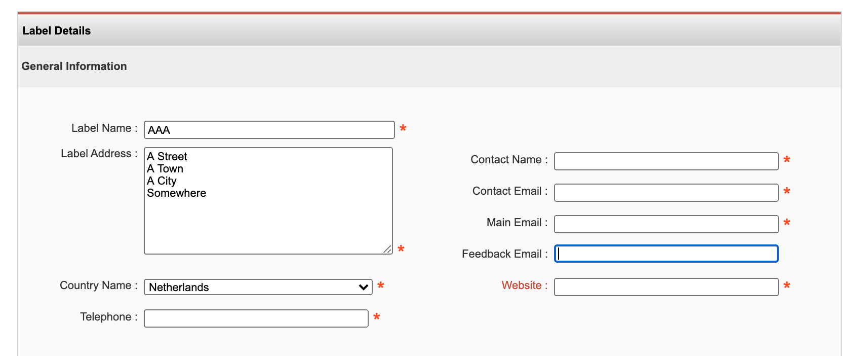Image resolution: width=868 pixels, height=356 pixels.
Task: Click the Website input field
Action: coord(666,287)
